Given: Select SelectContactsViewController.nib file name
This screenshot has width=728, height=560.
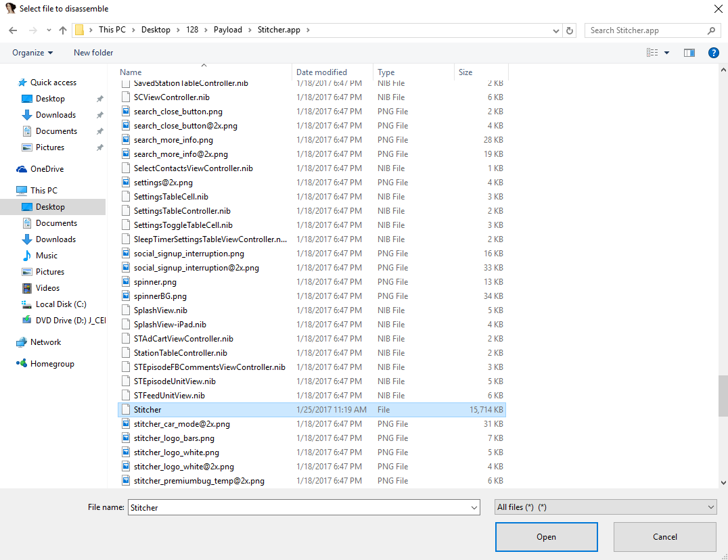Looking at the screenshot, I should coord(193,168).
